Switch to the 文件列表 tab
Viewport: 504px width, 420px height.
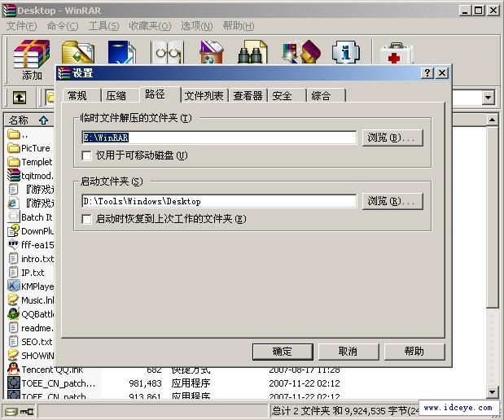tap(204, 95)
